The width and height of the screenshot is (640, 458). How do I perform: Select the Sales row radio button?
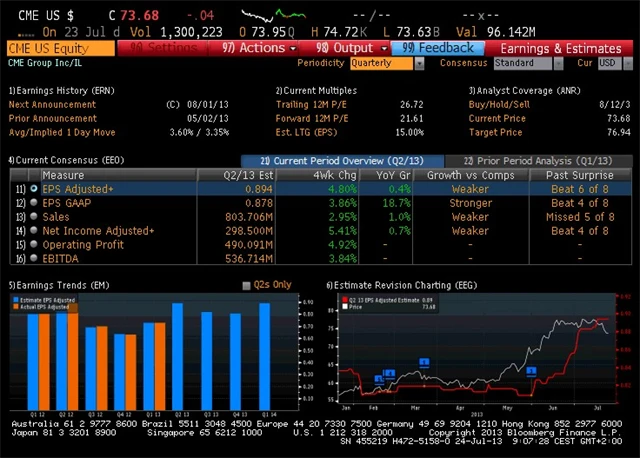coord(34,216)
